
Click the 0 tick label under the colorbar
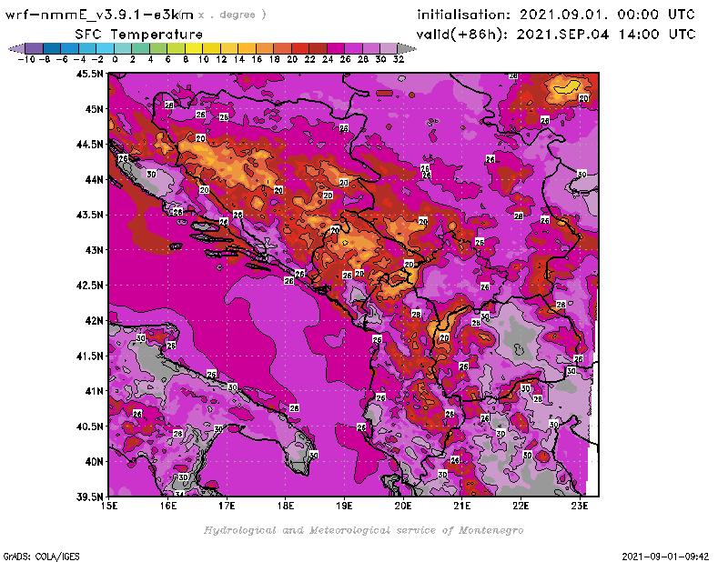[115, 59]
